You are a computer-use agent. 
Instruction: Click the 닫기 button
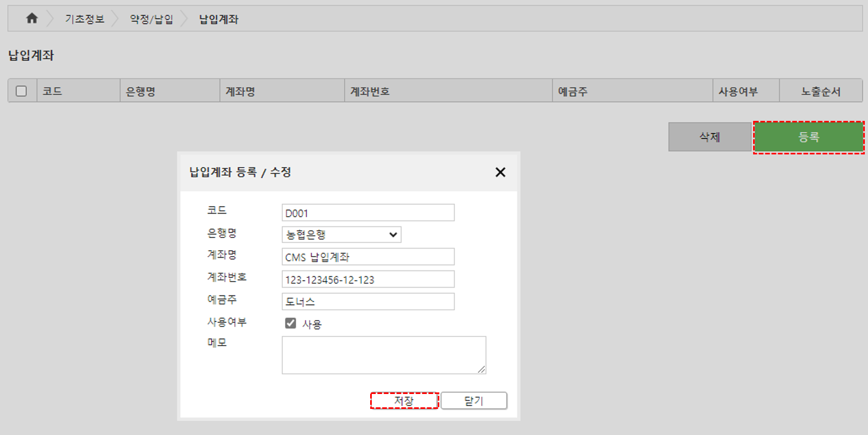473,400
